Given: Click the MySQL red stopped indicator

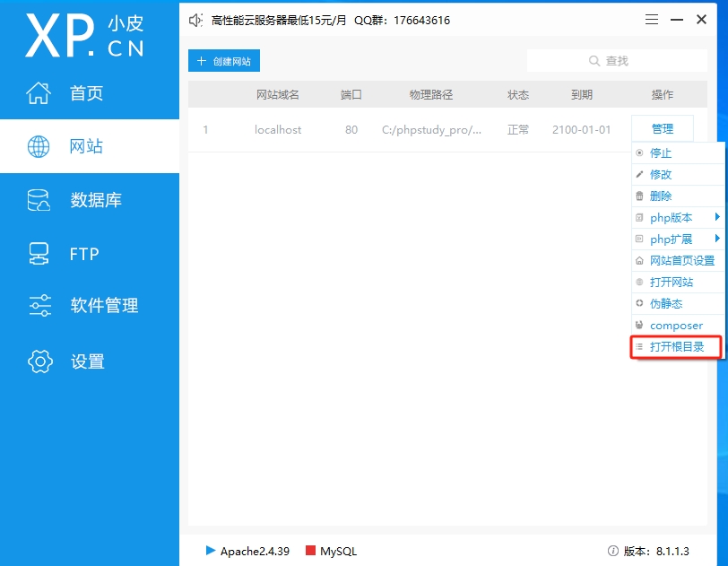Looking at the screenshot, I should (310, 551).
